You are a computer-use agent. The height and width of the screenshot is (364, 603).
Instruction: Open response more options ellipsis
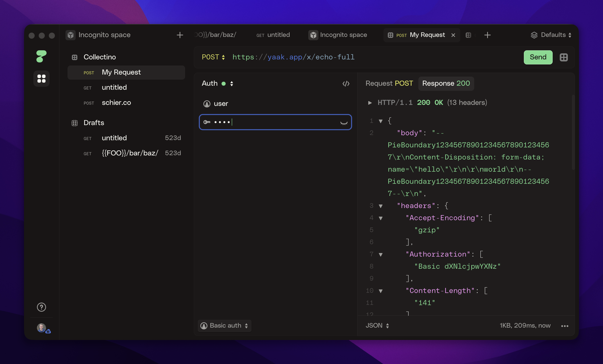tap(565, 326)
